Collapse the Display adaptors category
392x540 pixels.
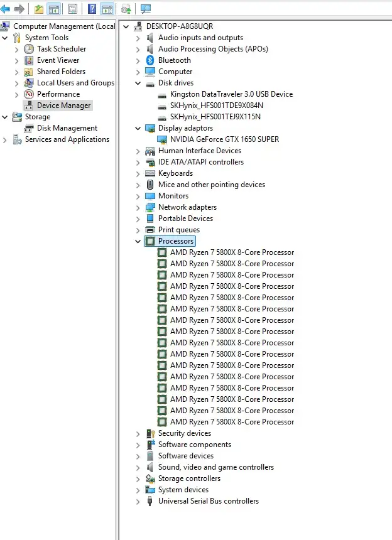tap(138, 129)
